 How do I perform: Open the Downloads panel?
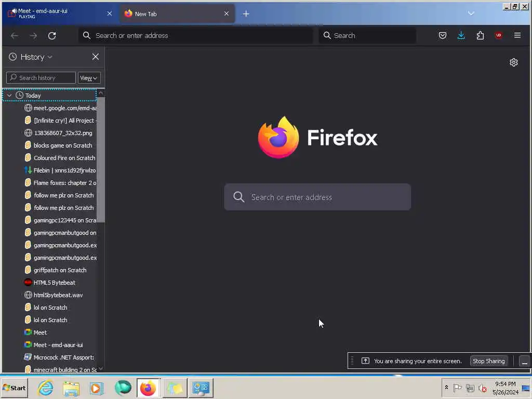click(461, 35)
